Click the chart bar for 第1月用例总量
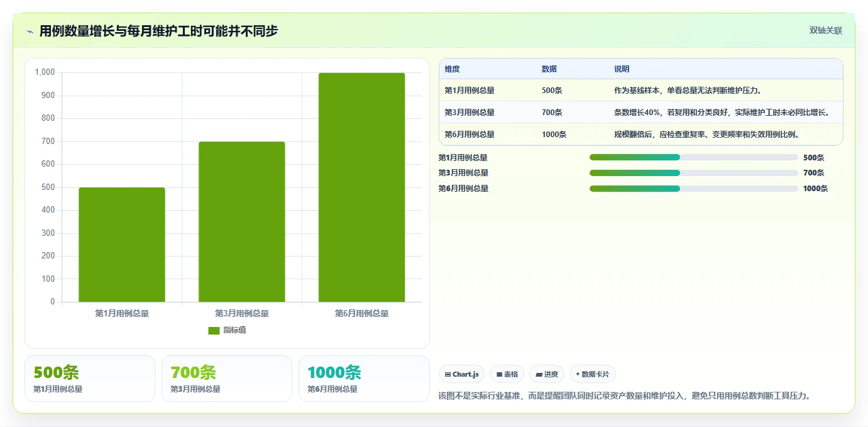This screenshot has width=868, height=427. coord(122,245)
